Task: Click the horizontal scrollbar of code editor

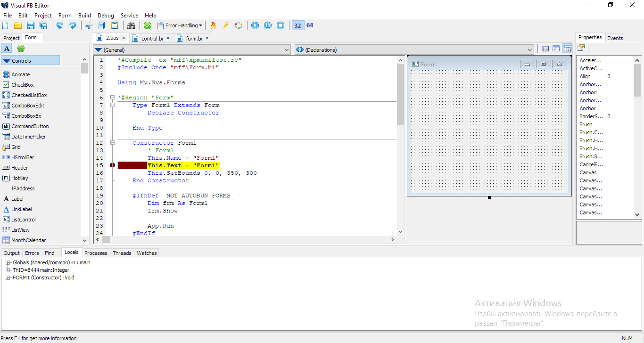Action: [245, 240]
